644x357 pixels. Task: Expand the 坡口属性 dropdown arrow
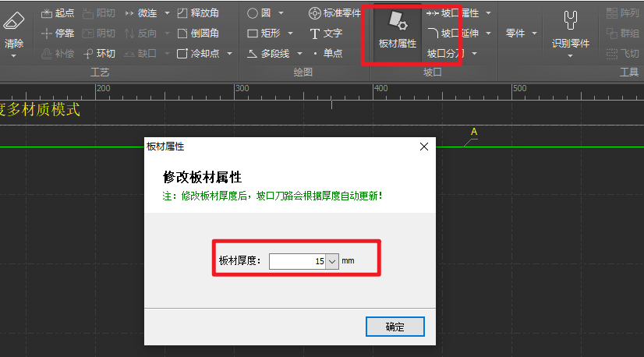[x=488, y=13]
